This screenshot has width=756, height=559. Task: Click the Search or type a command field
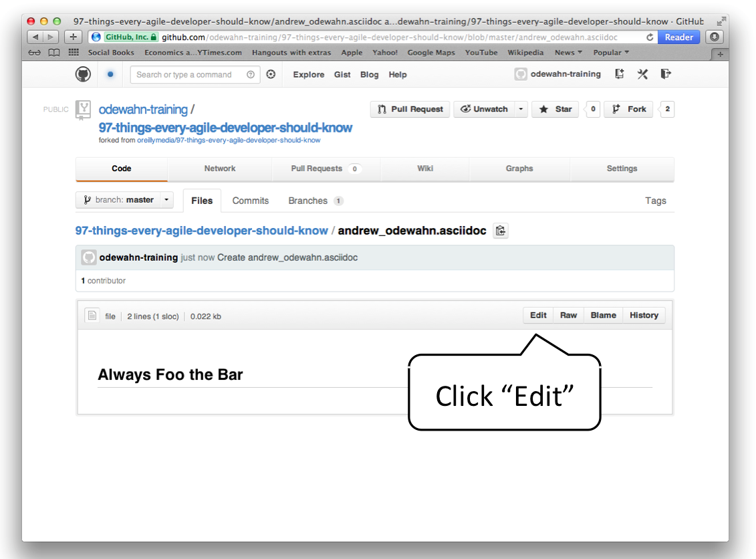pos(195,74)
